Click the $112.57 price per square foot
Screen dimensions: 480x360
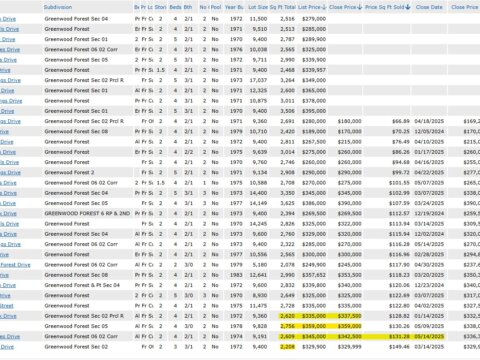tap(400, 213)
